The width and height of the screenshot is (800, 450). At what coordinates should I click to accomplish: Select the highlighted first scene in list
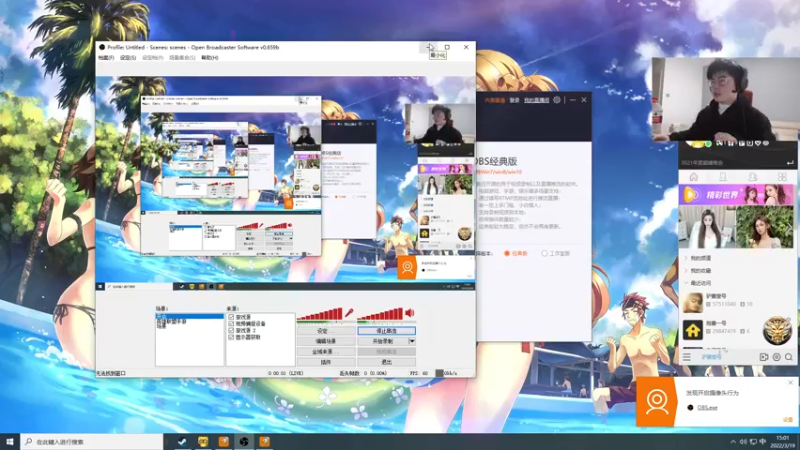pyautogui.click(x=189, y=316)
